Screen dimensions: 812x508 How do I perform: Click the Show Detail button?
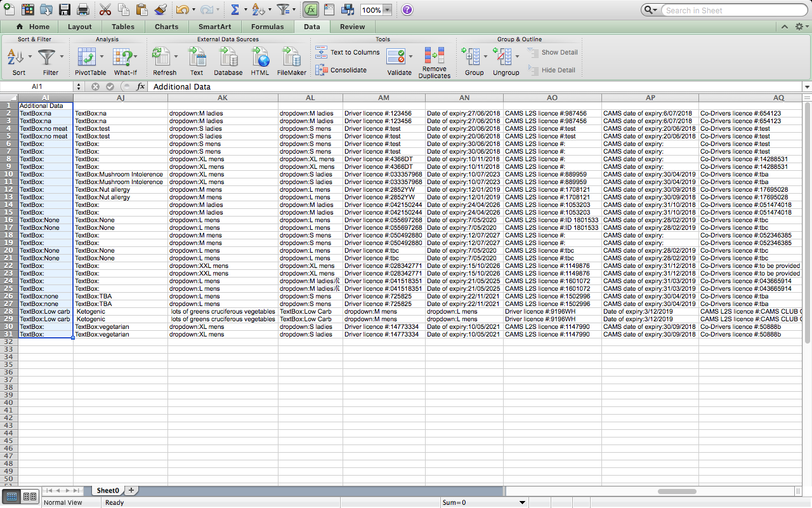(552, 53)
